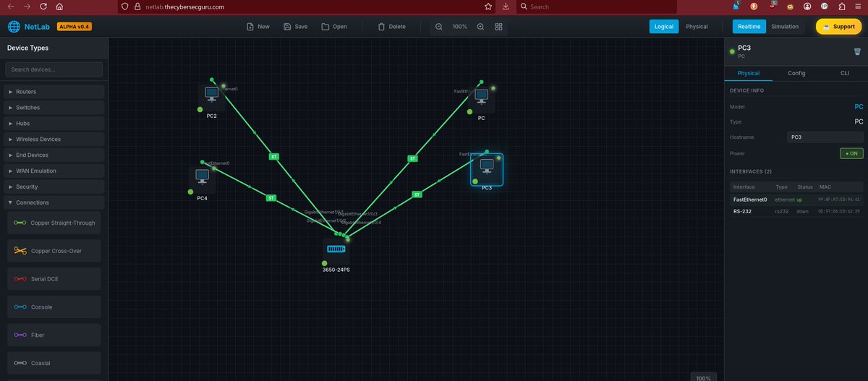Choose Console cable connection
Screen dimensions: 868x381
pyautogui.click(x=54, y=307)
